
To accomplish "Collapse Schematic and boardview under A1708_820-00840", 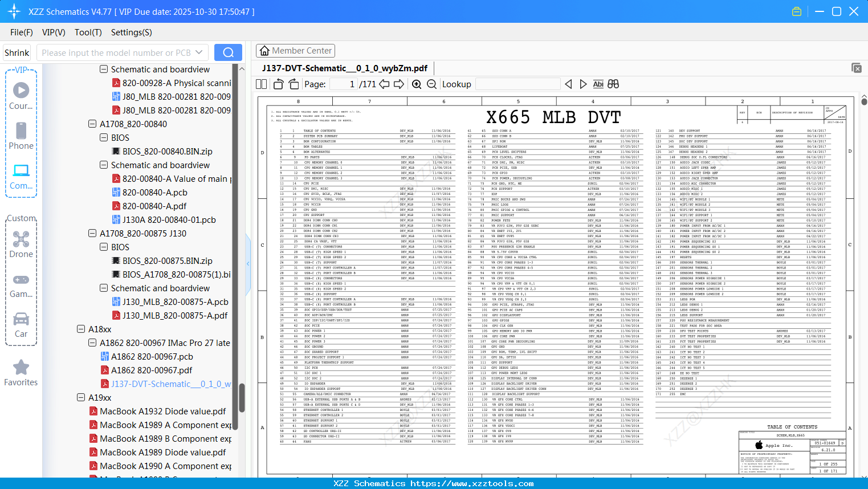I will 104,165.
